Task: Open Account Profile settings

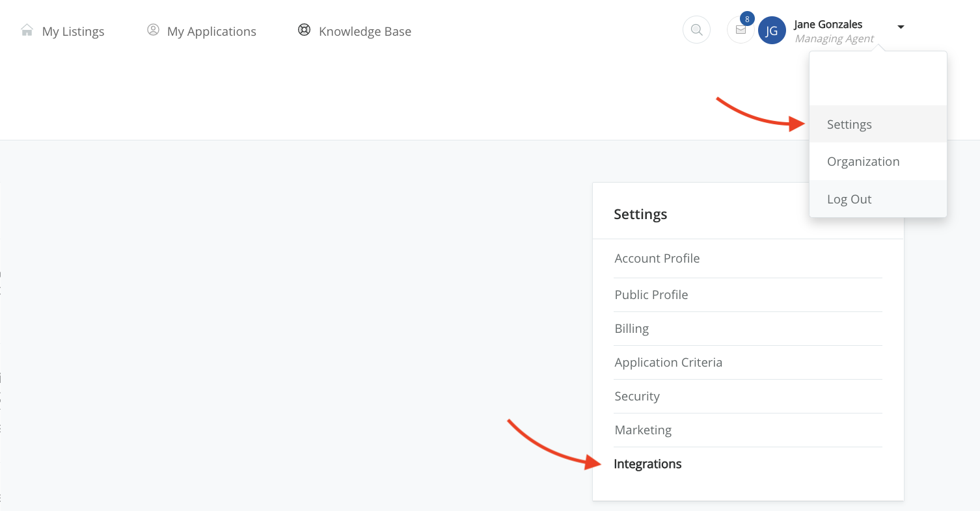Action: [657, 258]
